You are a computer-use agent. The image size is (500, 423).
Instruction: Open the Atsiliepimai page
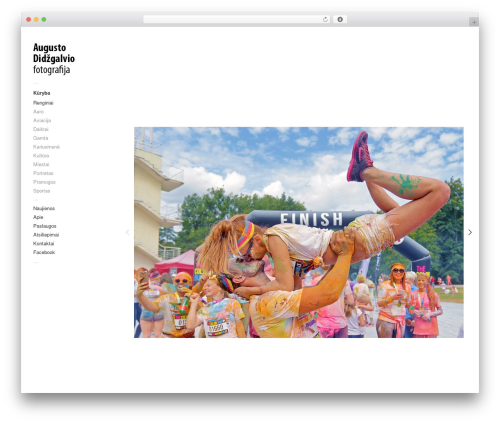pyautogui.click(x=46, y=235)
